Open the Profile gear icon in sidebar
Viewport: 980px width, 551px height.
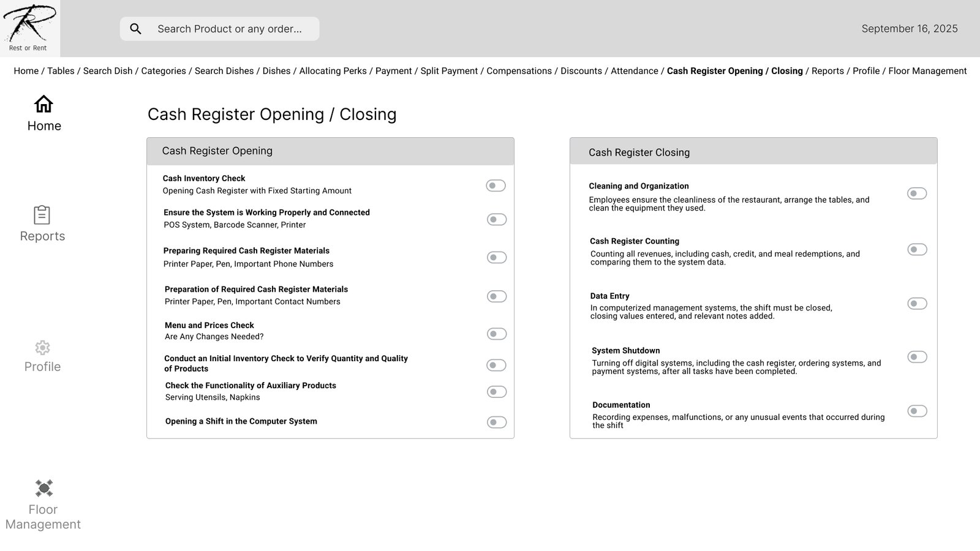[x=42, y=348]
